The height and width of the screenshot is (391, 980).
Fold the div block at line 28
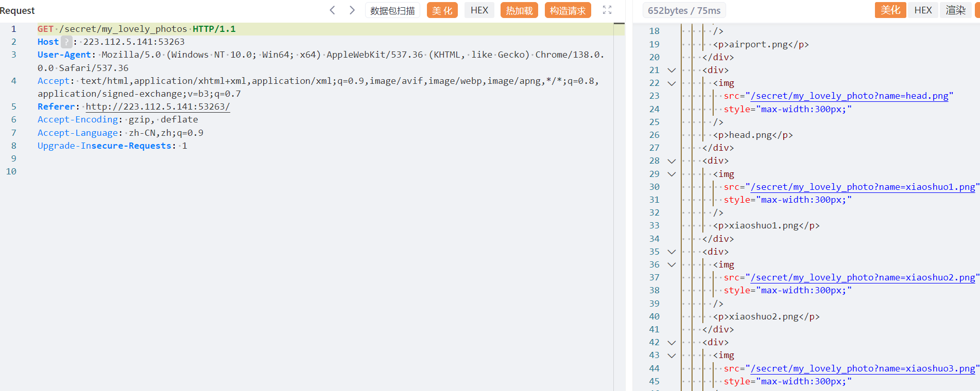(x=672, y=161)
